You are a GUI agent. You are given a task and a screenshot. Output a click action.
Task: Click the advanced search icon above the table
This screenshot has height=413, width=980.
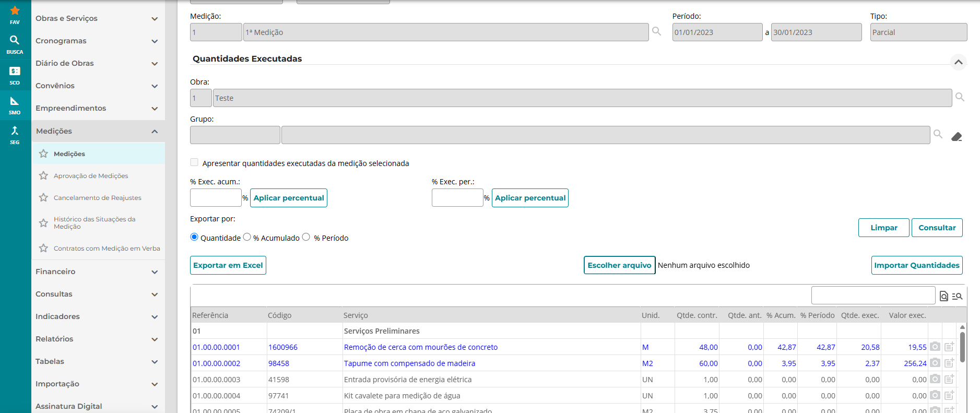(x=957, y=296)
